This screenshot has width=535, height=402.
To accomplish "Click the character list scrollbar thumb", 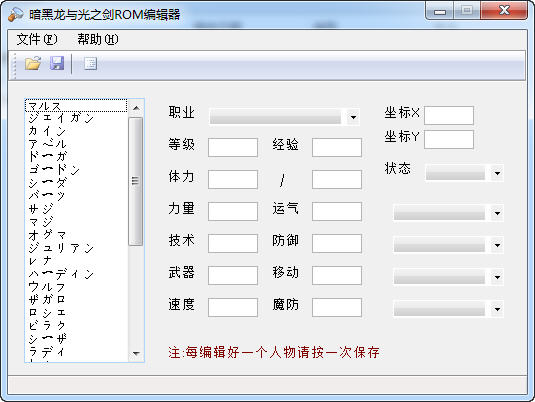I will (x=136, y=181).
